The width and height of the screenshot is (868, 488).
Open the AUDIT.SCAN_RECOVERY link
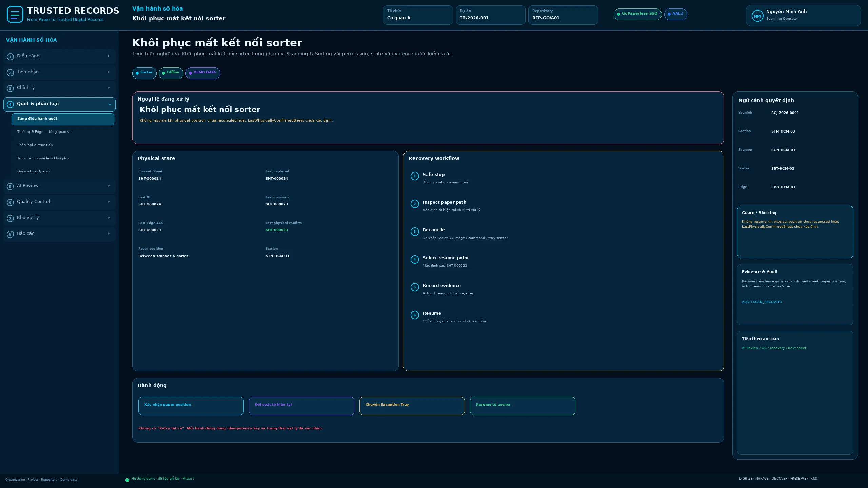coord(762,302)
